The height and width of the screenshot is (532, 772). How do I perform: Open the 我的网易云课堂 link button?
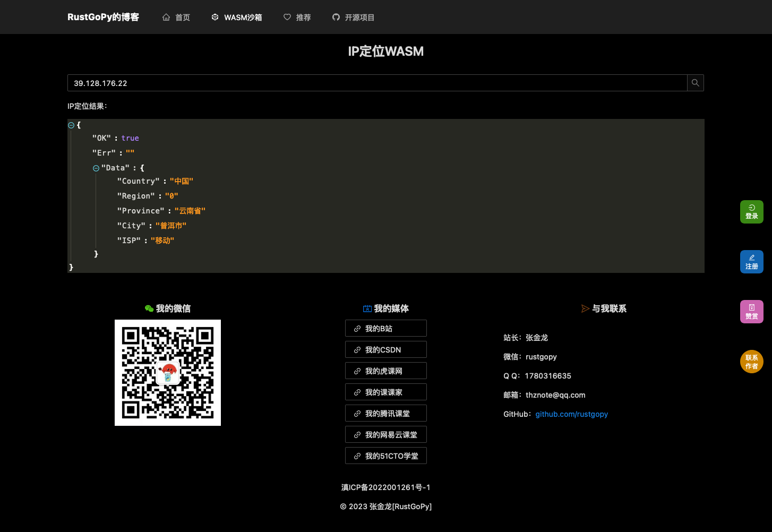point(386,434)
